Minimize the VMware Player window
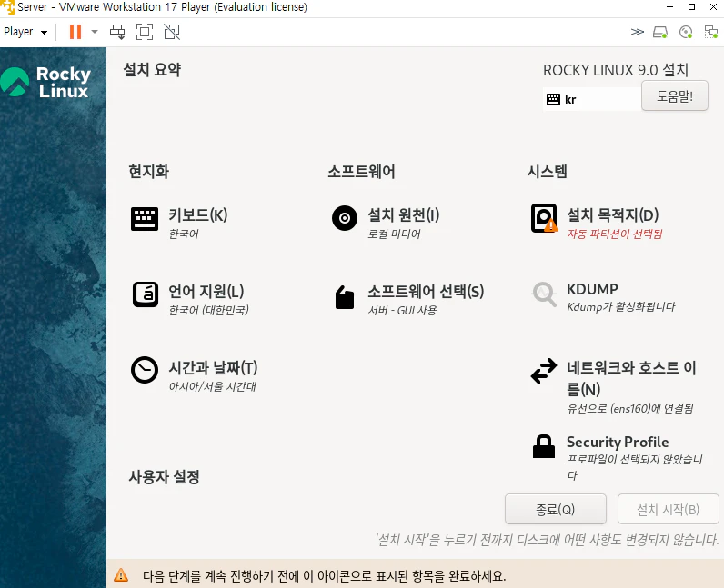 click(670, 7)
